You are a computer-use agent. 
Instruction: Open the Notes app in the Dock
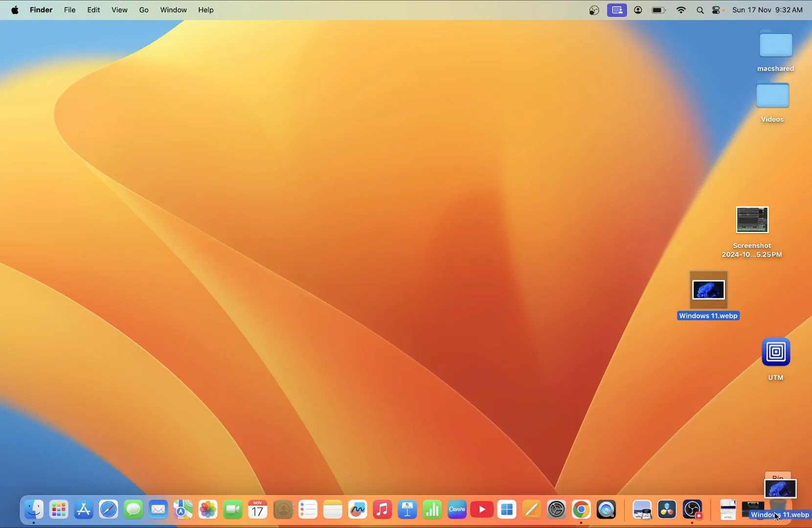333,510
